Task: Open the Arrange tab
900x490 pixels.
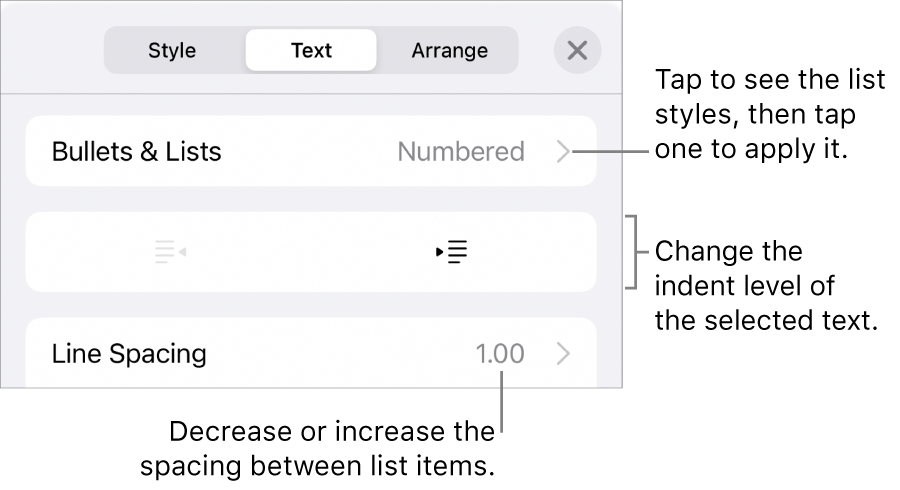Action: point(449,50)
